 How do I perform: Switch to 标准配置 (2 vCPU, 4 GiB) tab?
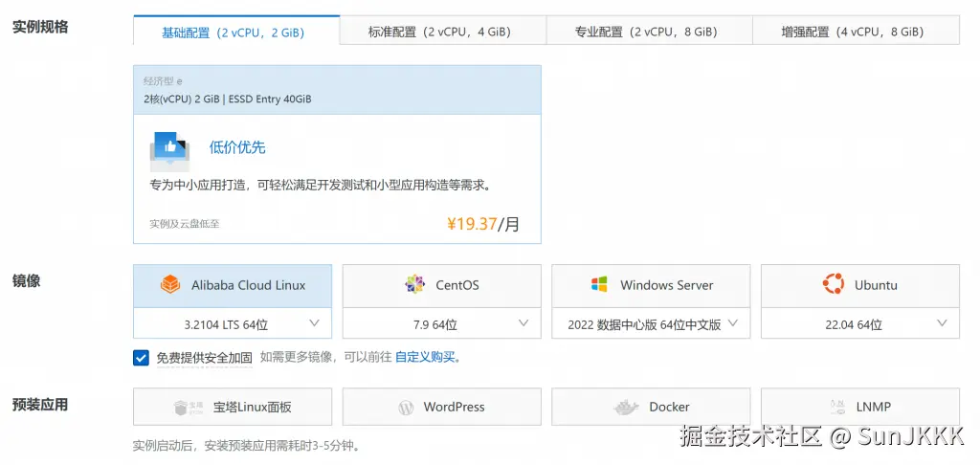(x=443, y=32)
